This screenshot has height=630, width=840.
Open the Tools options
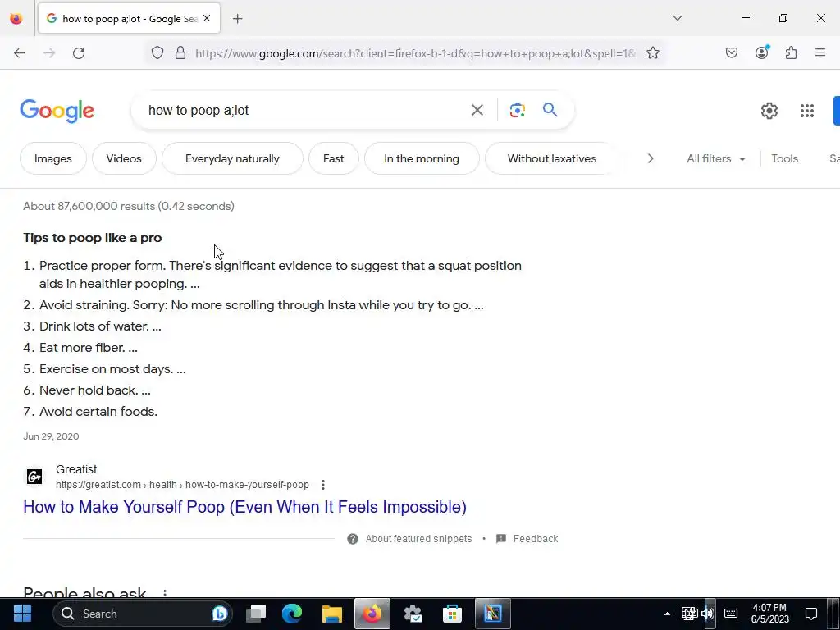pyautogui.click(x=784, y=158)
